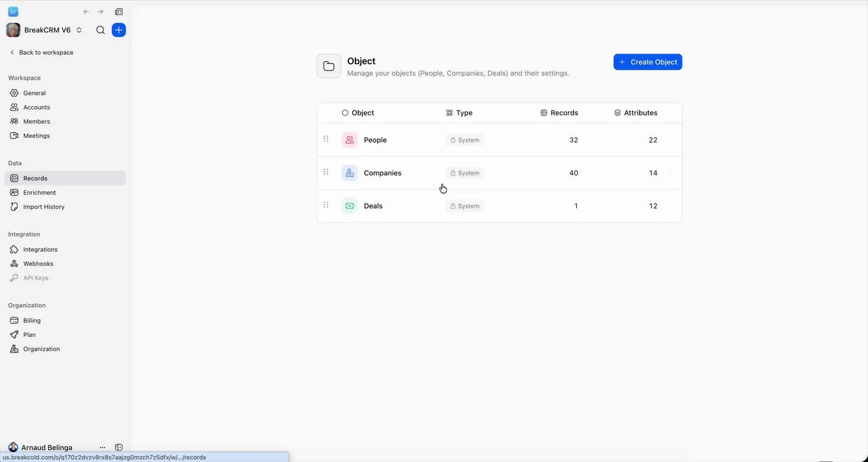
Task: Click the Deals object green icon
Action: tap(350, 206)
